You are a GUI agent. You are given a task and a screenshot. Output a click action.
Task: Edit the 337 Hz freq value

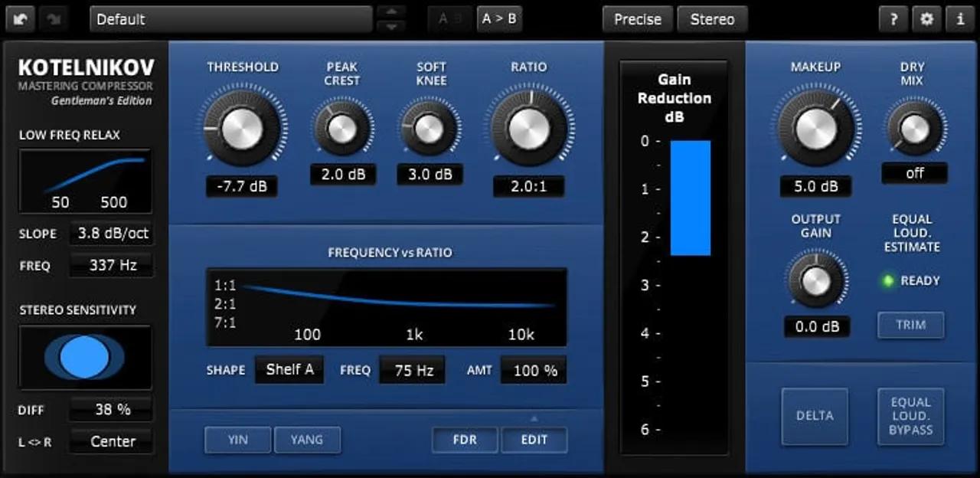point(112,266)
